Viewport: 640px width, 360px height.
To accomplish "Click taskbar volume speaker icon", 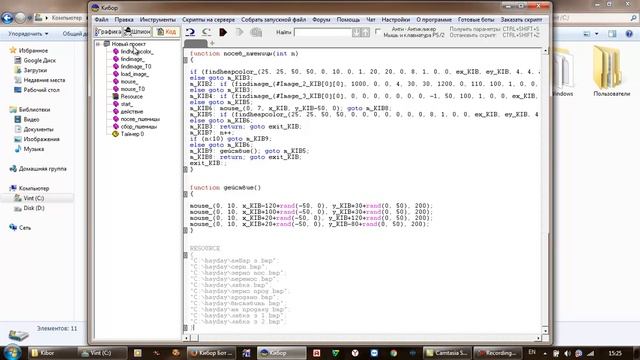I will coord(567,353).
